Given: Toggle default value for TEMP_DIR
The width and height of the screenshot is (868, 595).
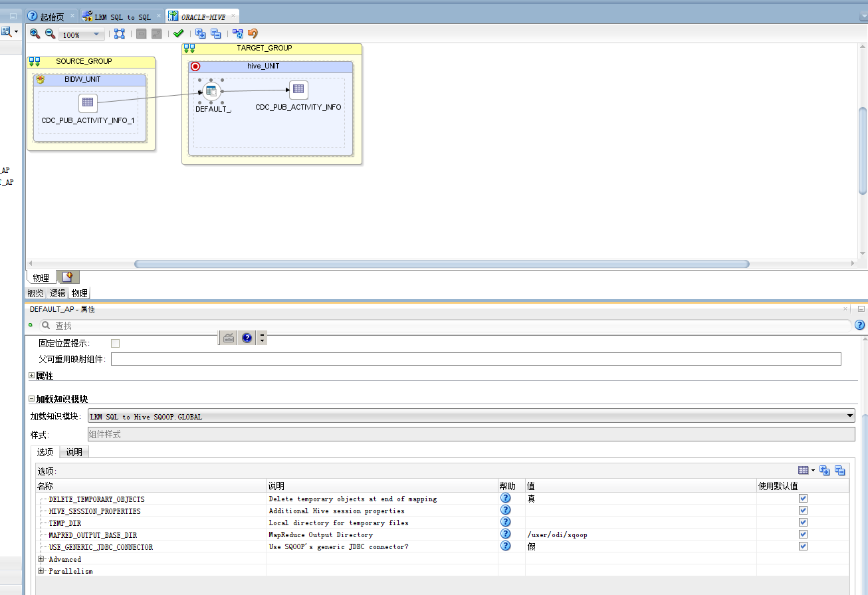Looking at the screenshot, I should pyautogui.click(x=803, y=522).
